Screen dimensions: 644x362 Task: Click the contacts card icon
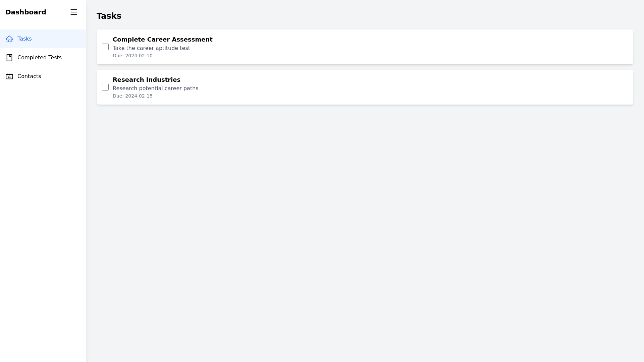(9, 76)
